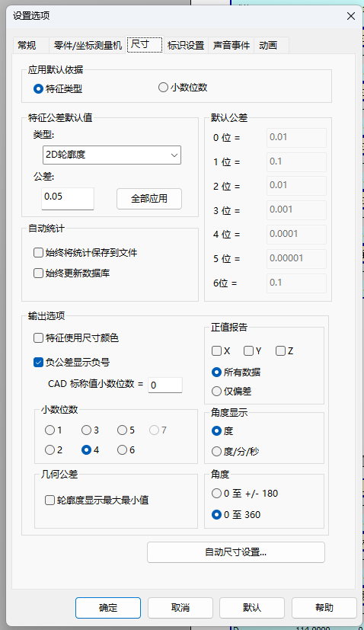Select 度 angle display radio
Viewport: 364px width, 630px height.
click(222, 431)
